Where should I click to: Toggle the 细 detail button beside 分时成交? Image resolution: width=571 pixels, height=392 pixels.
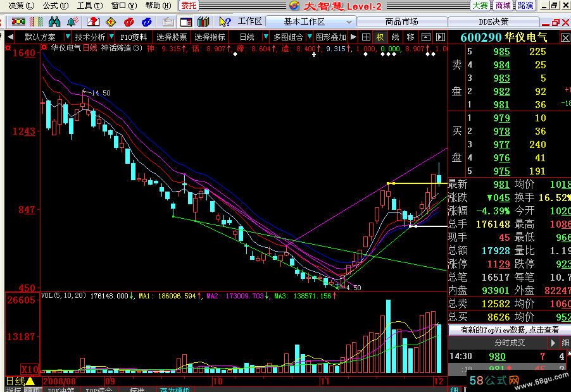click(x=565, y=343)
